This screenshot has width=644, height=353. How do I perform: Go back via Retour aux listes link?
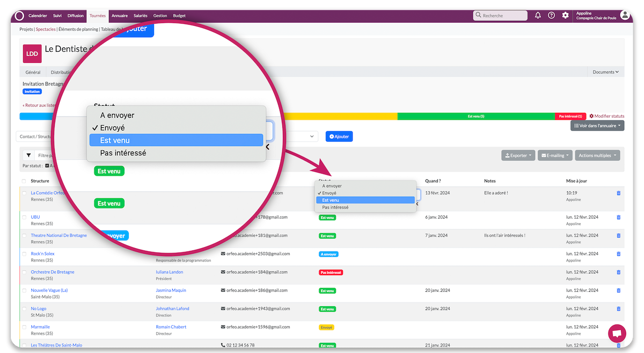pos(39,105)
